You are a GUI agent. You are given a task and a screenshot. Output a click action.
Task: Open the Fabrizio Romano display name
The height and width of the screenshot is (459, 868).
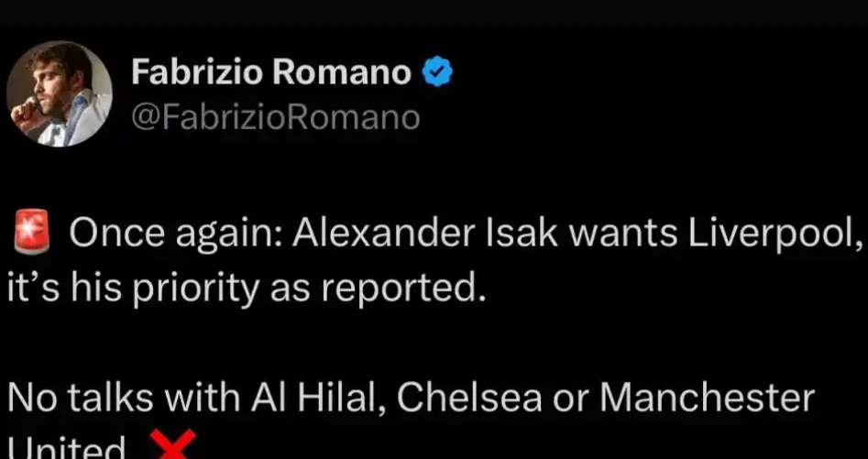[x=272, y=72]
